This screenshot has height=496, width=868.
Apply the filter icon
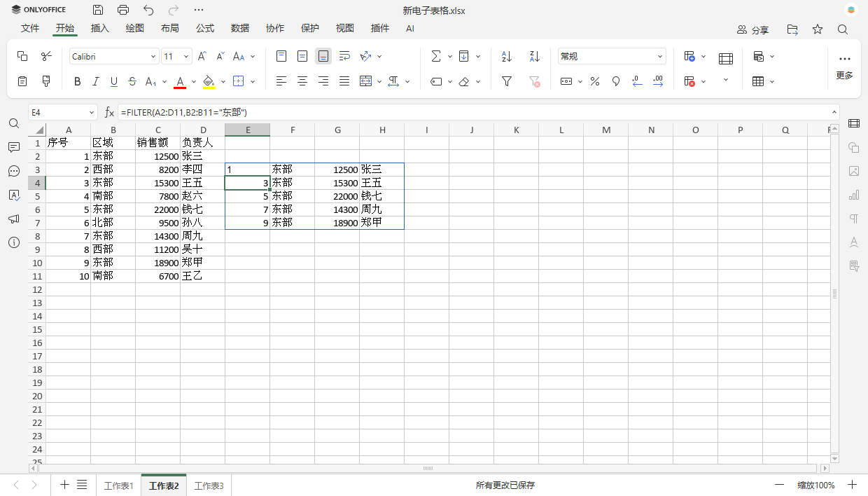[506, 81]
